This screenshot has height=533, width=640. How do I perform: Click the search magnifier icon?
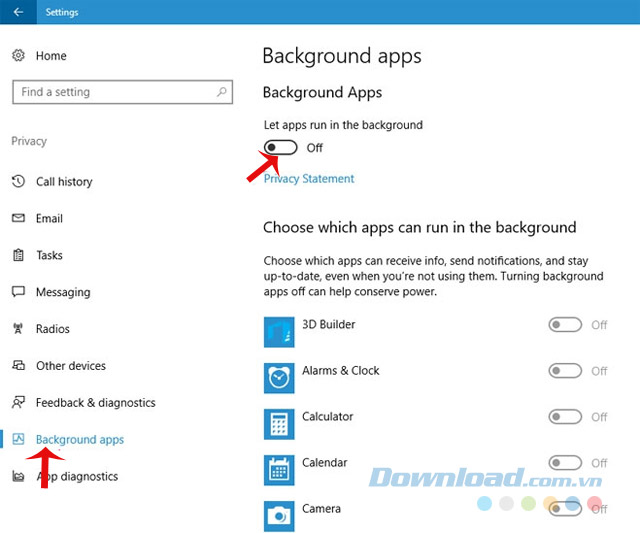(222, 92)
